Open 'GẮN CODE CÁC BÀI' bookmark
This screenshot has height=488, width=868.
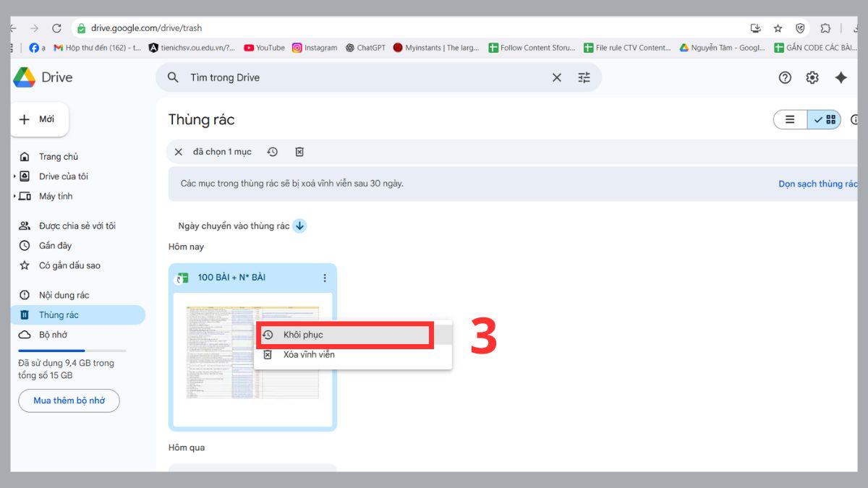816,48
